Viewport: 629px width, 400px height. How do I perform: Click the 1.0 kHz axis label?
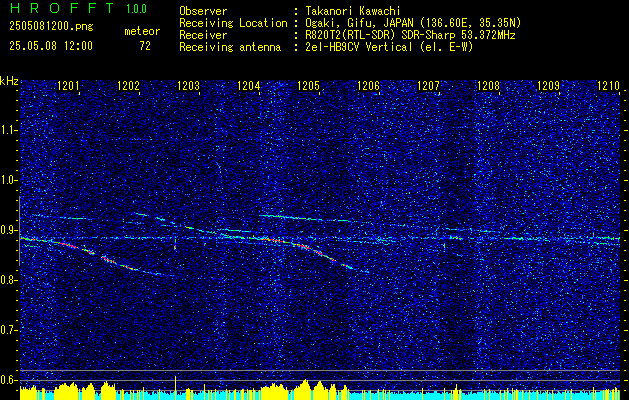(8, 180)
